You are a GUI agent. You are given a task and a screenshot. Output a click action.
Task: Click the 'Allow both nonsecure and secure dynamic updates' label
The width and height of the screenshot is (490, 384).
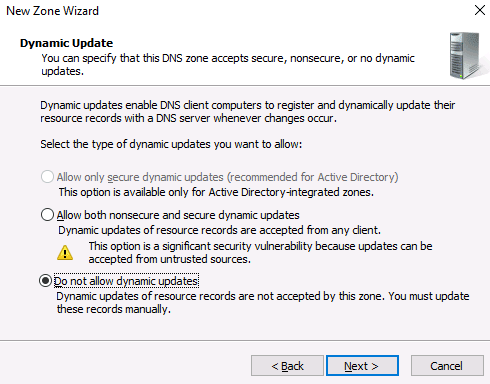(178, 215)
